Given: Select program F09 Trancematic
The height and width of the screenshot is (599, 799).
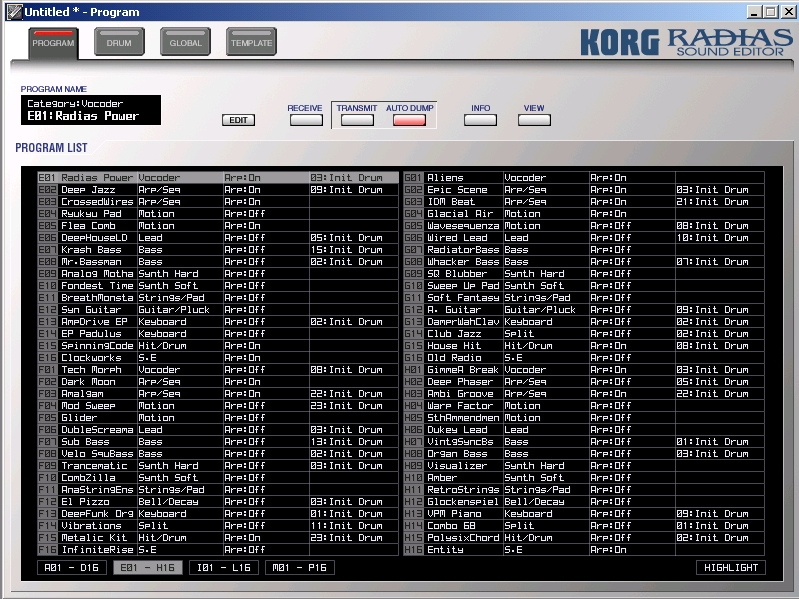Looking at the screenshot, I should (x=218, y=466).
